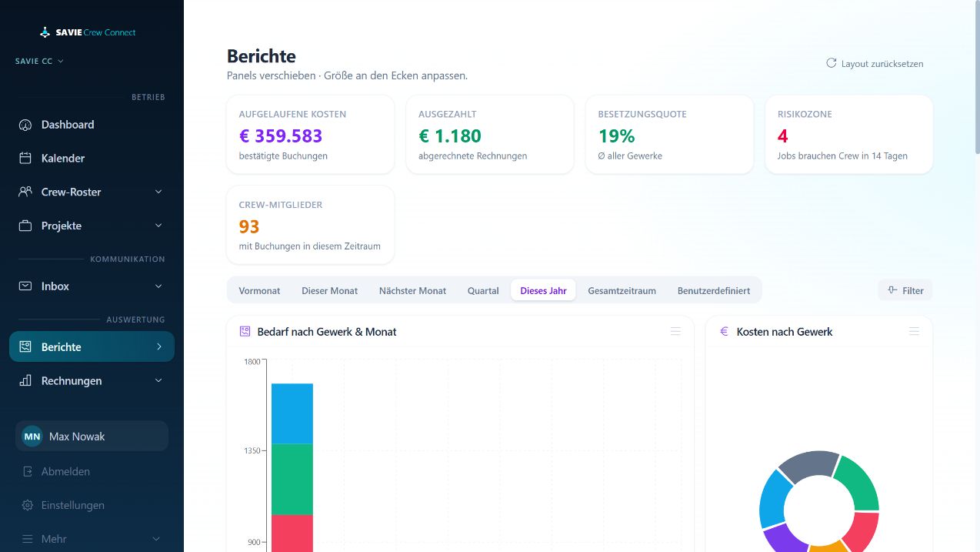The height and width of the screenshot is (552, 980).
Task: Open the Benutzerdefiniert period tab
Action: 714,290
